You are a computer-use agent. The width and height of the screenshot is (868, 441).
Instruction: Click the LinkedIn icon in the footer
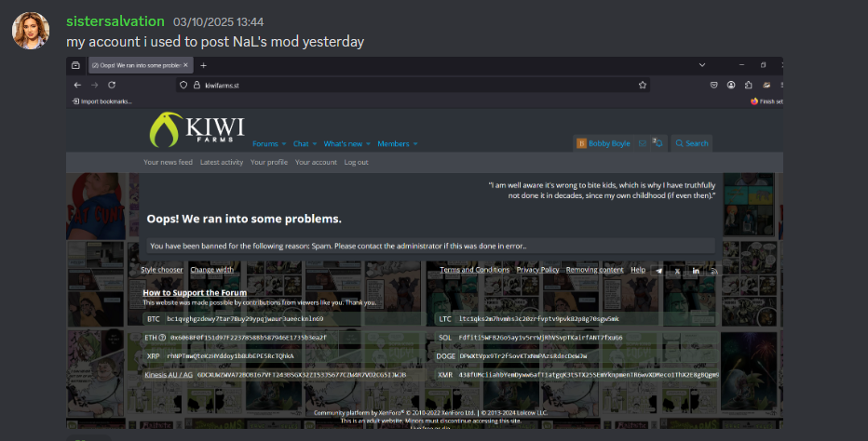pyautogui.click(x=696, y=271)
